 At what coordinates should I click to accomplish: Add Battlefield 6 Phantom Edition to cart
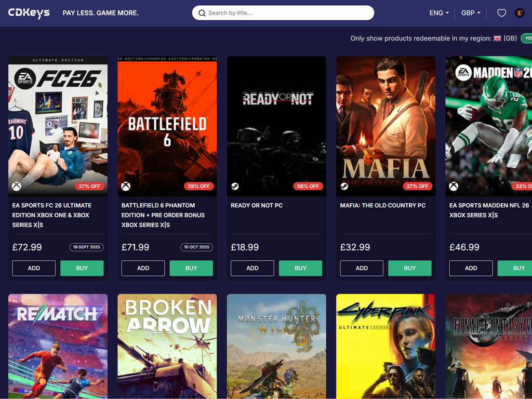tap(143, 268)
